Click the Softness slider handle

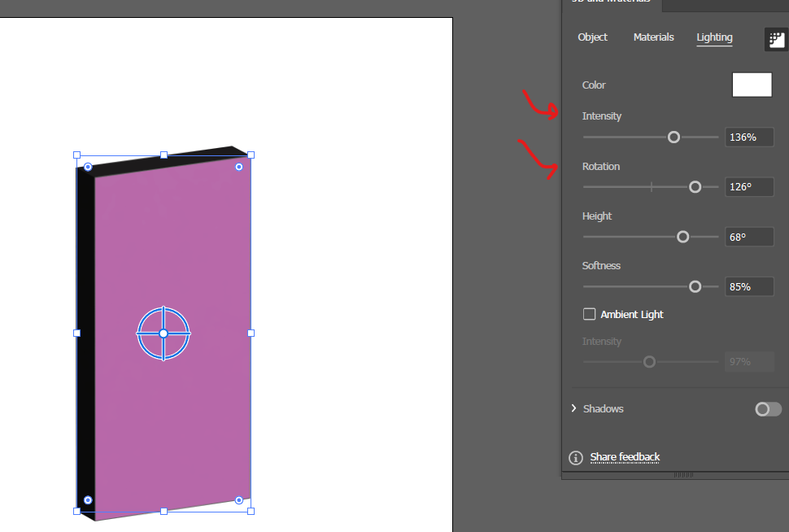coord(695,286)
